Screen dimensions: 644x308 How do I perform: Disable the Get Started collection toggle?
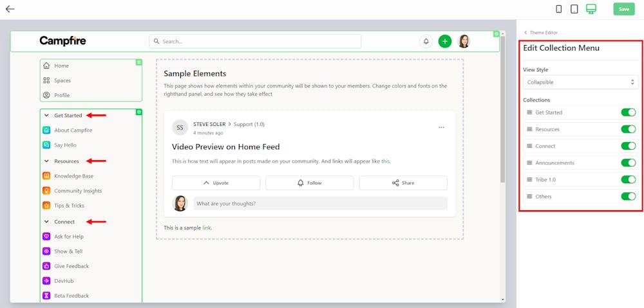pyautogui.click(x=628, y=113)
